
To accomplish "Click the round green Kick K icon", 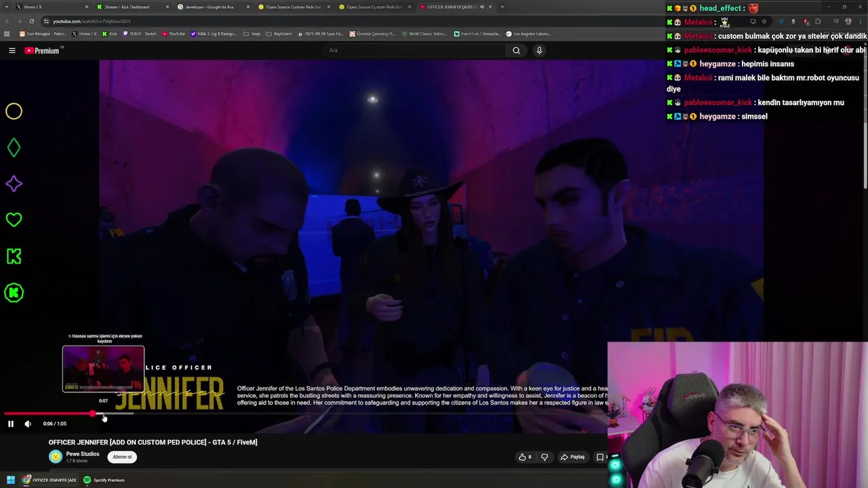I will pos(14,293).
